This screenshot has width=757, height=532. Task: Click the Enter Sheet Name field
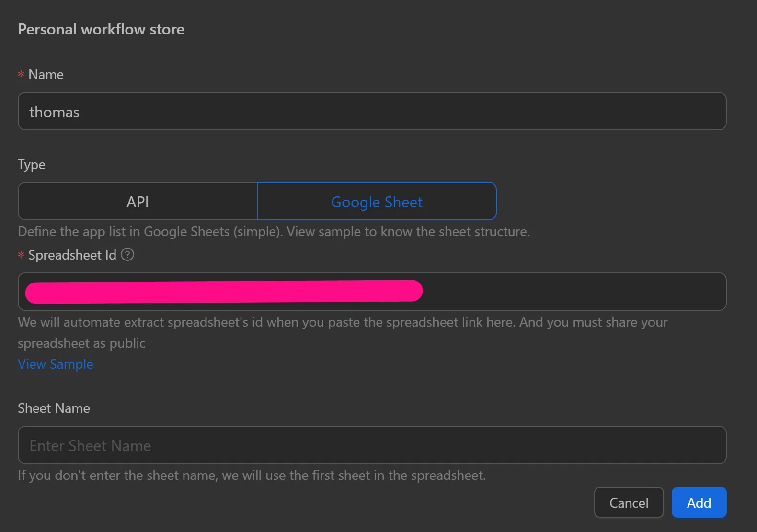(x=372, y=445)
